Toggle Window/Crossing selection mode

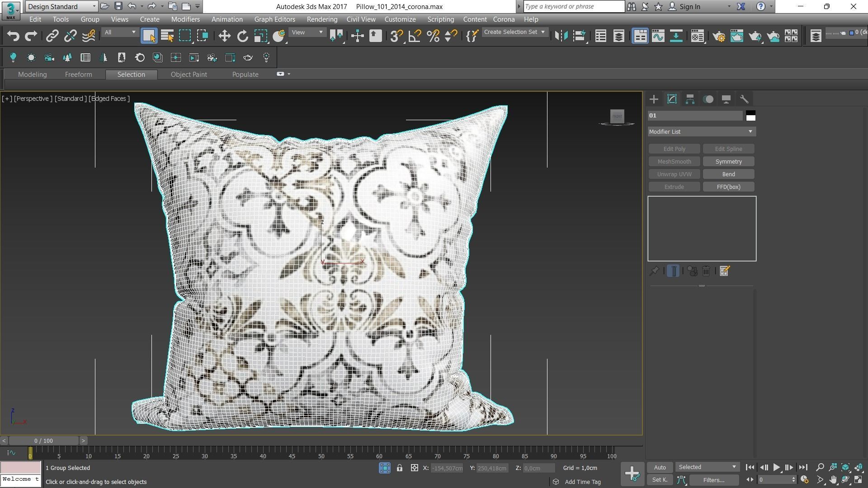[x=203, y=36]
